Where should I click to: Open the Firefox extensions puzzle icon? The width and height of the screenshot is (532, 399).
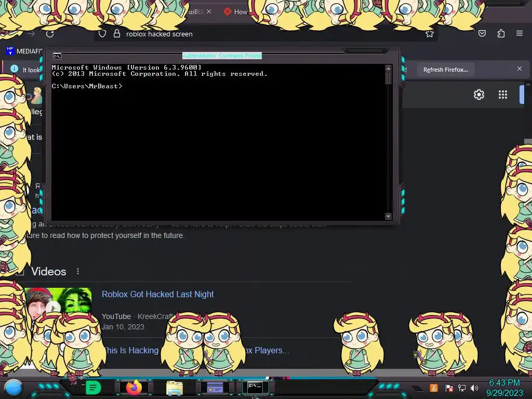[501, 33]
